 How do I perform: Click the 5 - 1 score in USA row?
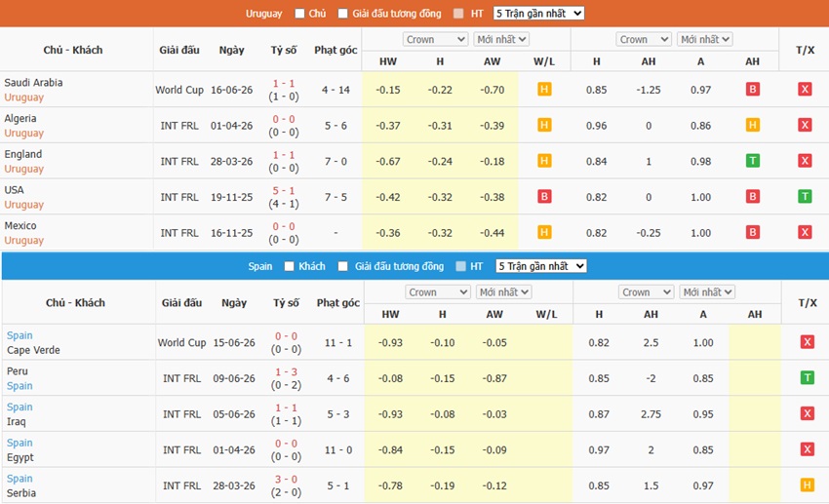[284, 191]
